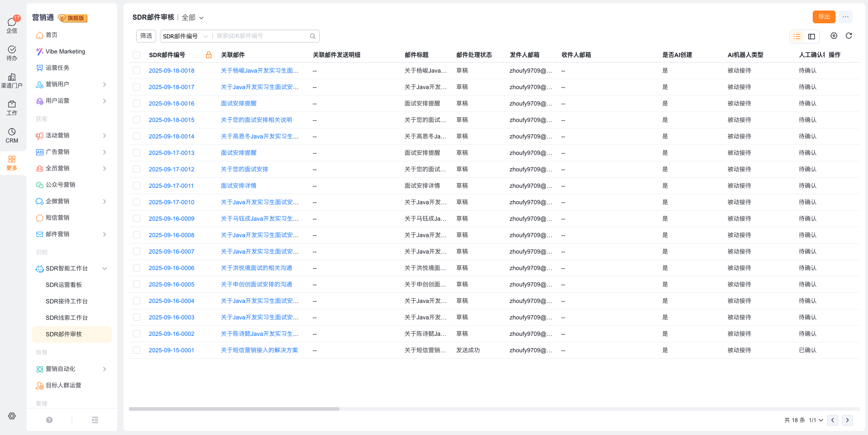Viewport: 868px width, 435px height.
Task: Go to Vibe Marketing menu item
Action: [65, 52]
